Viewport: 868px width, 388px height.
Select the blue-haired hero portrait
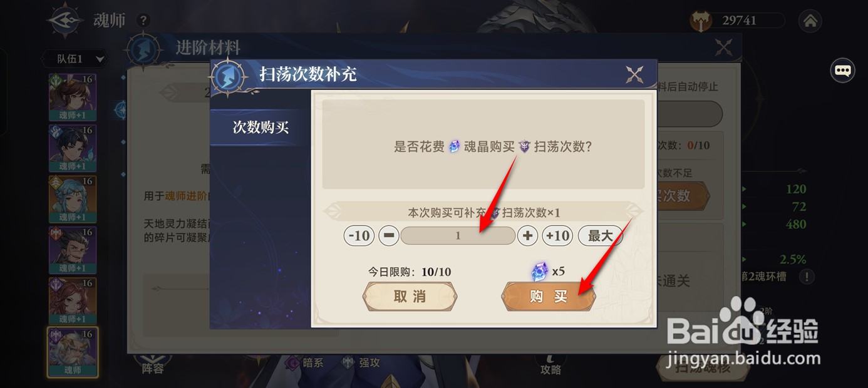[73, 199]
